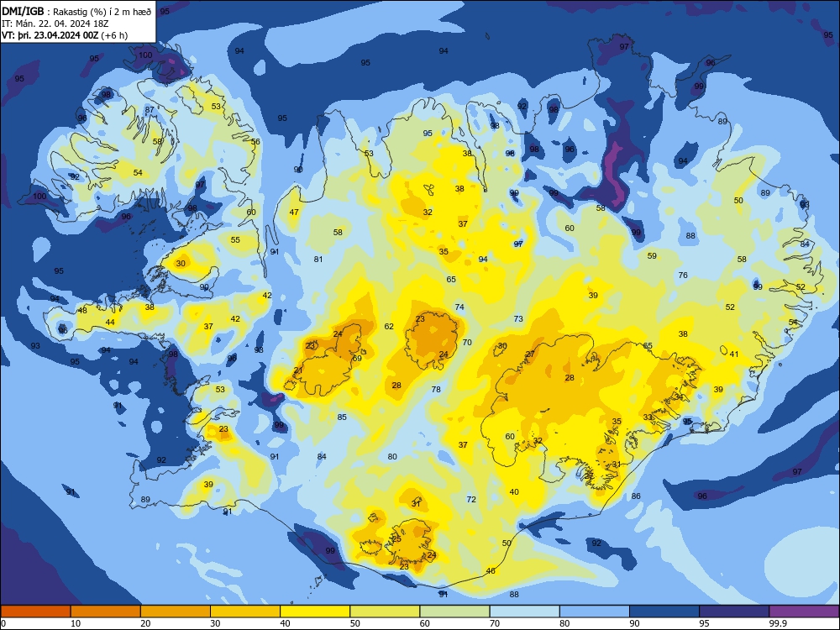Pick the 20–30 amber legend swatch
Viewport: 840px width, 630px height.
click(x=176, y=612)
